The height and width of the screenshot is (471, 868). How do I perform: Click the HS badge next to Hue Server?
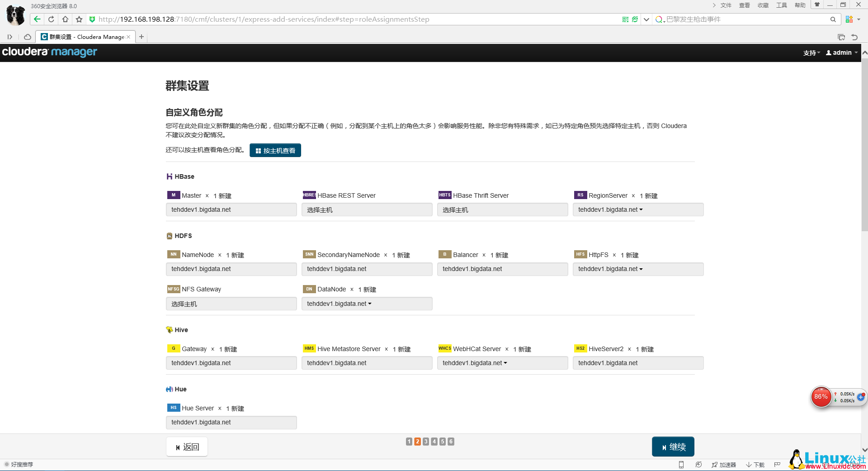174,408
